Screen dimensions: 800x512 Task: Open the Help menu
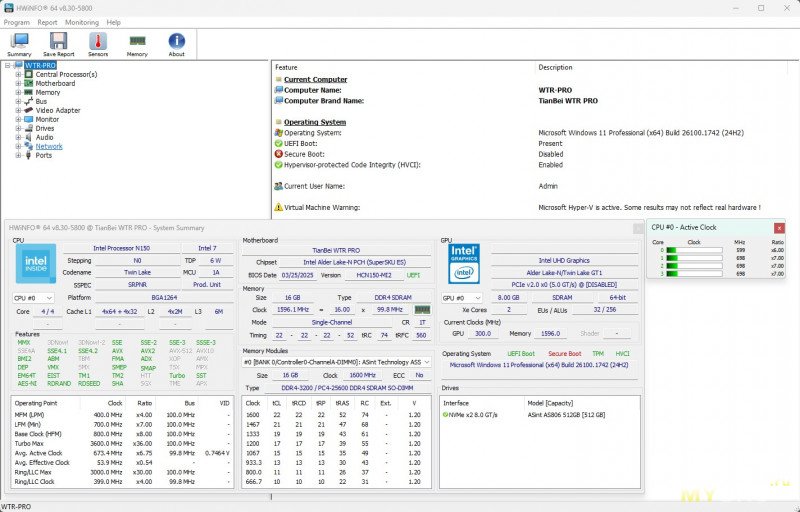point(114,22)
